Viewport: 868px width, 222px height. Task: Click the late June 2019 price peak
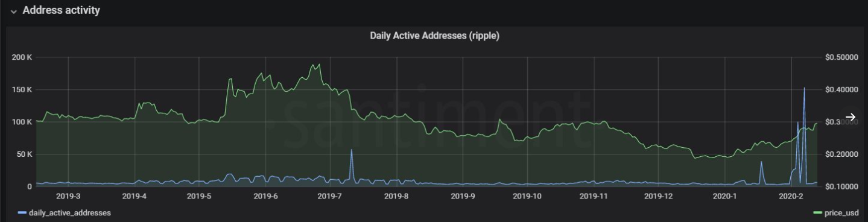point(318,65)
